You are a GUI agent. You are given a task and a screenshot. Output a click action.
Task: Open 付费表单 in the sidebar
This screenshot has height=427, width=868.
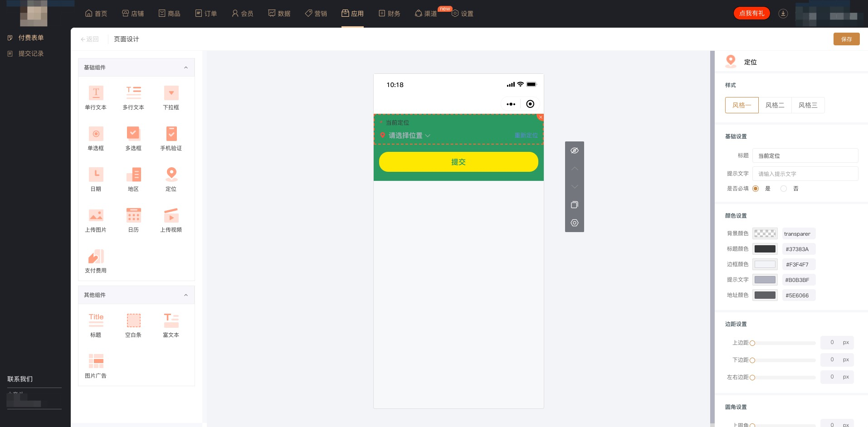pos(31,38)
